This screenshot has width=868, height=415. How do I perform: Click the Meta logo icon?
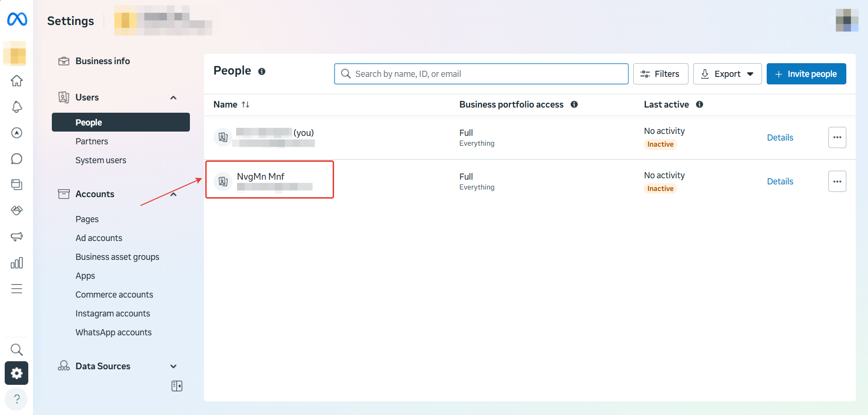(17, 19)
